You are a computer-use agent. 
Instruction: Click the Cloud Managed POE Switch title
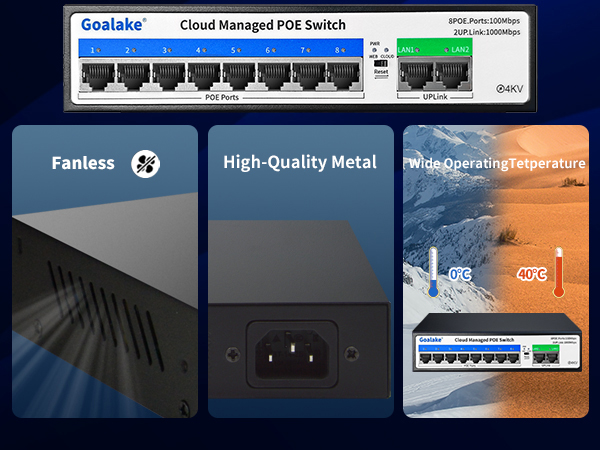(262, 24)
